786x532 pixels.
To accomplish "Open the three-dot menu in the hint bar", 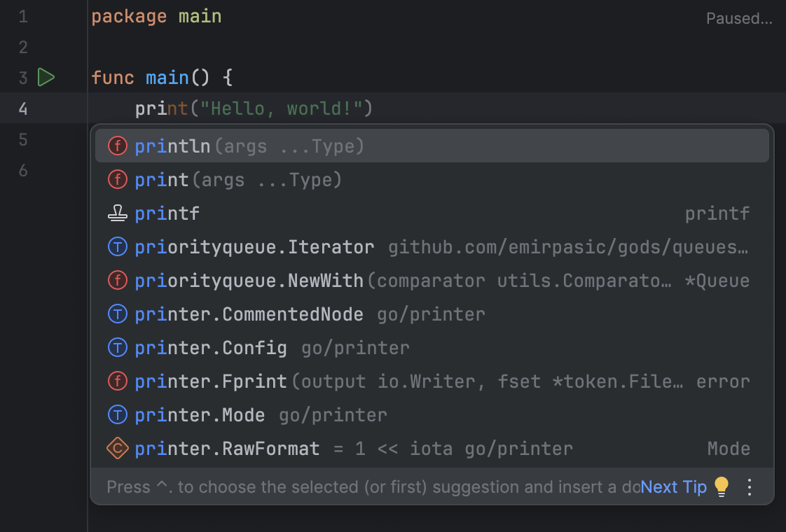I will coord(750,486).
